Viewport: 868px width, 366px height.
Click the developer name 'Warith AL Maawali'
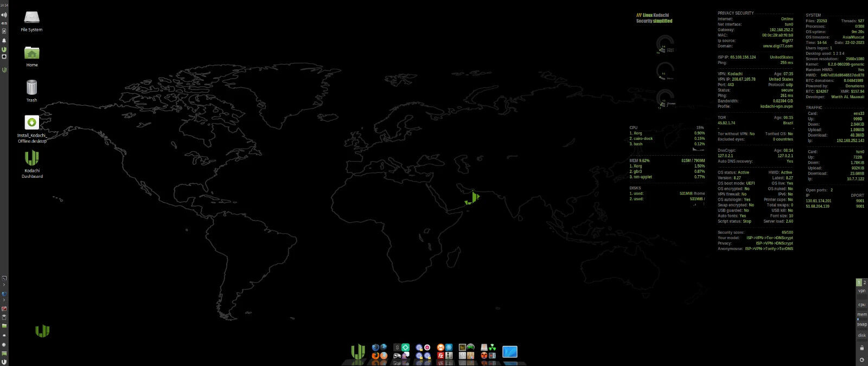pyautogui.click(x=848, y=97)
